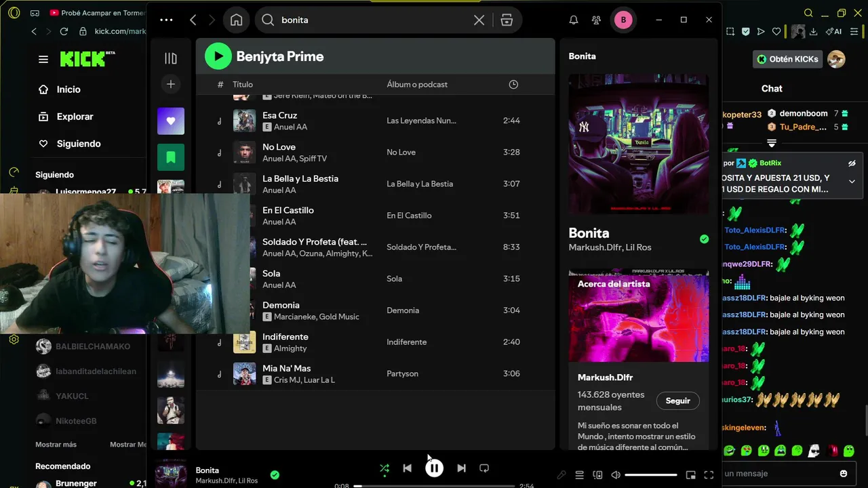Go back in Spotify navigation

tap(193, 20)
